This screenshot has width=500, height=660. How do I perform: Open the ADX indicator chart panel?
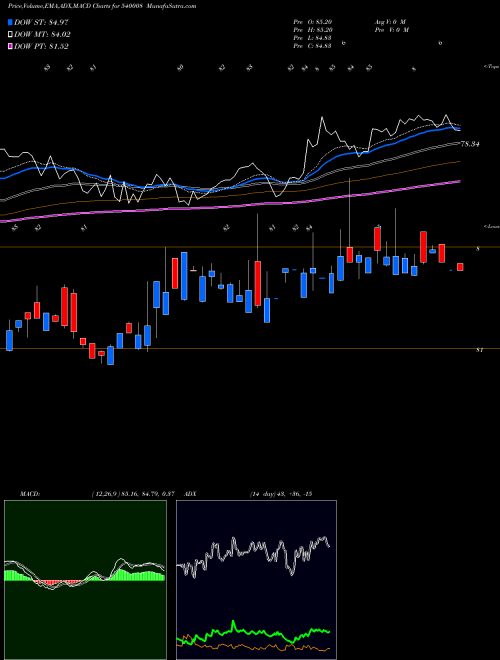(x=256, y=580)
